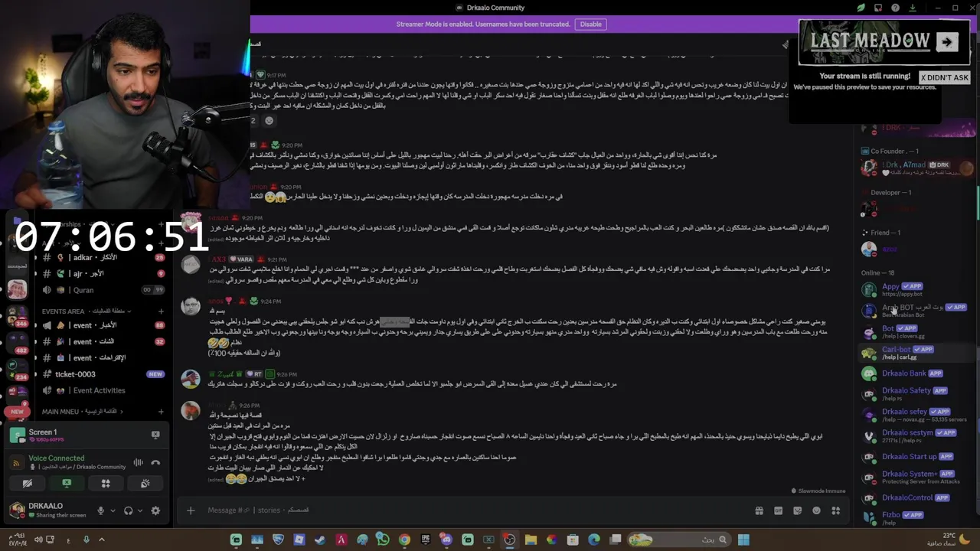Open Google Chrome from the taskbar
Screen dimensions: 980x551
click(x=404, y=540)
